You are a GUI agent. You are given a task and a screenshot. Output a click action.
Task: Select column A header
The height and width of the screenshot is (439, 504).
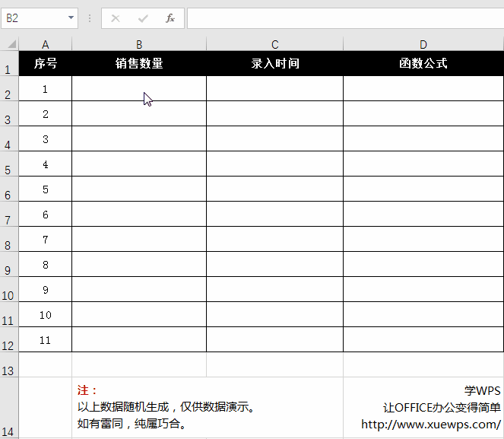(46, 44)
